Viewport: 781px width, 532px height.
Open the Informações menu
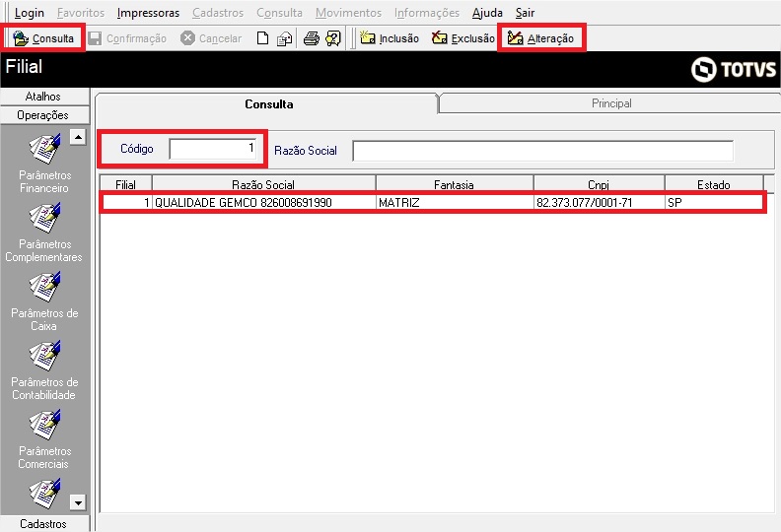pos(427,13)
